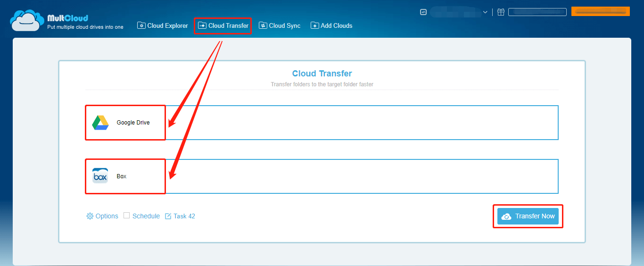Click the orange upgrade button
The image size is (644, 266).
click(x=601, y=11)
